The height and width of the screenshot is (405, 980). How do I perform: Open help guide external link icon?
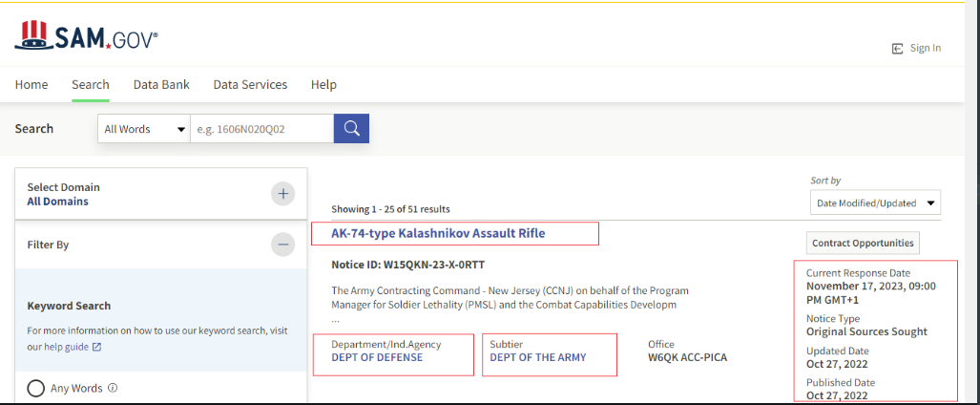point(96,347)
